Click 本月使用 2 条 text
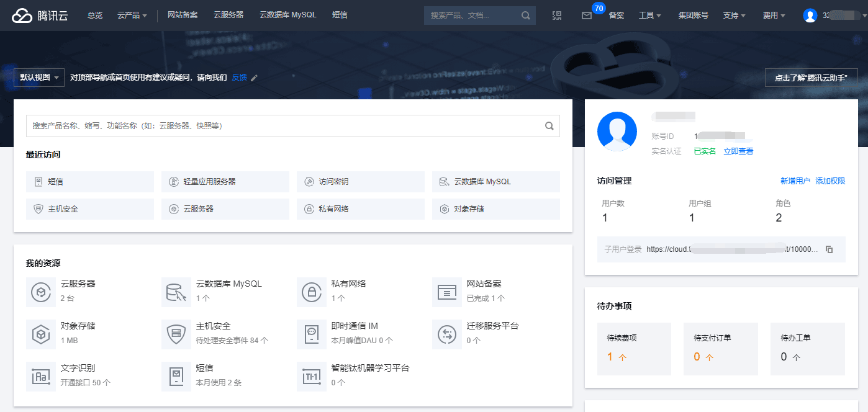 pyautogui.click(x=219, y=383)
